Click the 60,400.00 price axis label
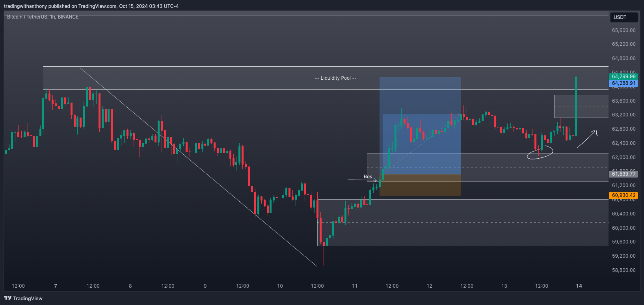644x305 pixels. [624, 214]
